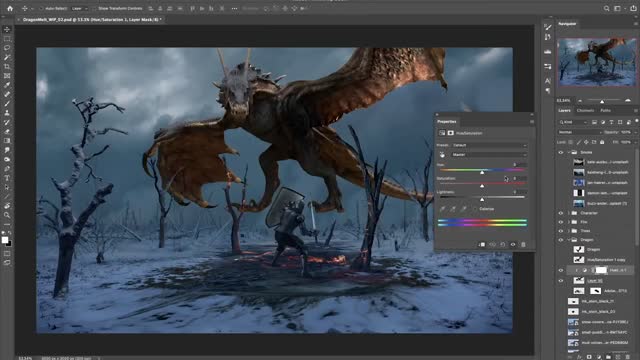This screenshot has height=360, width=640.
Task: Hide the Dragon group layer
Action: [x=560, y=240]
